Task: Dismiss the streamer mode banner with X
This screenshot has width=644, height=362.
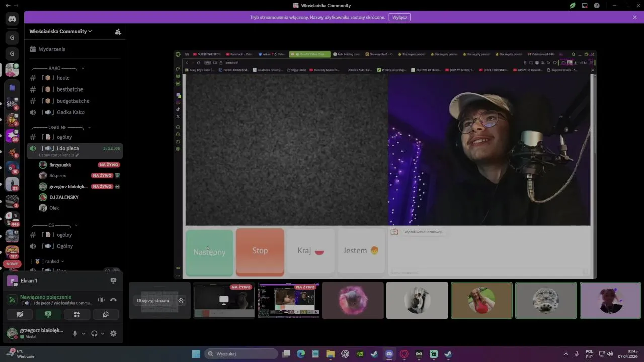Action: (635, 17)
